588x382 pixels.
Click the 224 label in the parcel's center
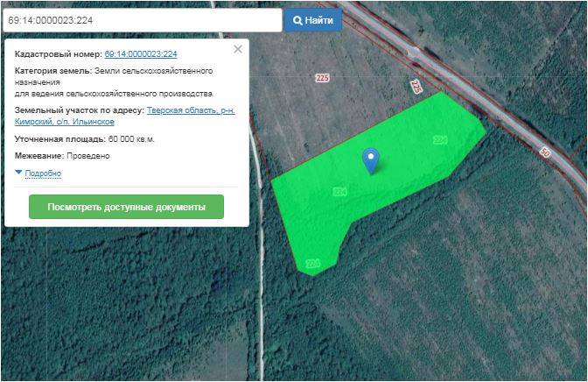click(x=340, y=192)
